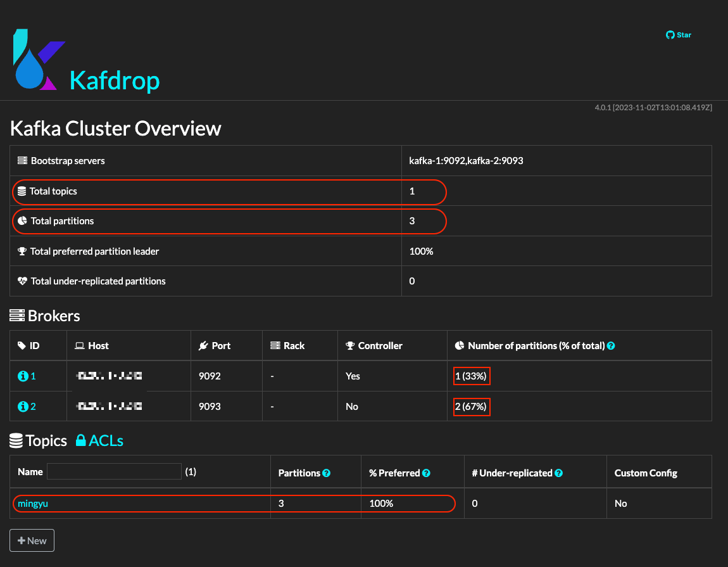Click the server icon in Rack header

(275, 345)
